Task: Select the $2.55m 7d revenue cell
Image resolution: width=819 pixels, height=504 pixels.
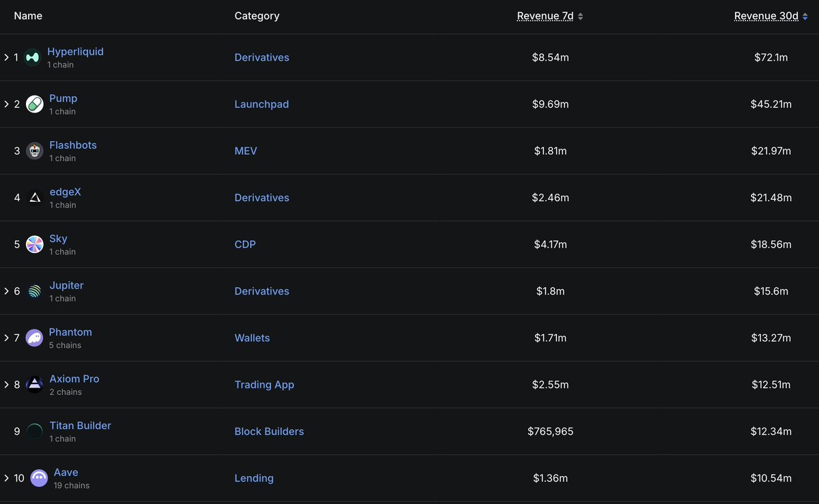Action: (x=550, y=385)
